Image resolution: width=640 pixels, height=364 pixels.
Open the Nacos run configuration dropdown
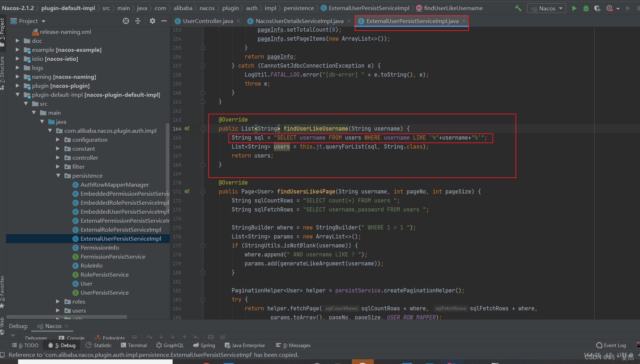[x=546, y=8]
